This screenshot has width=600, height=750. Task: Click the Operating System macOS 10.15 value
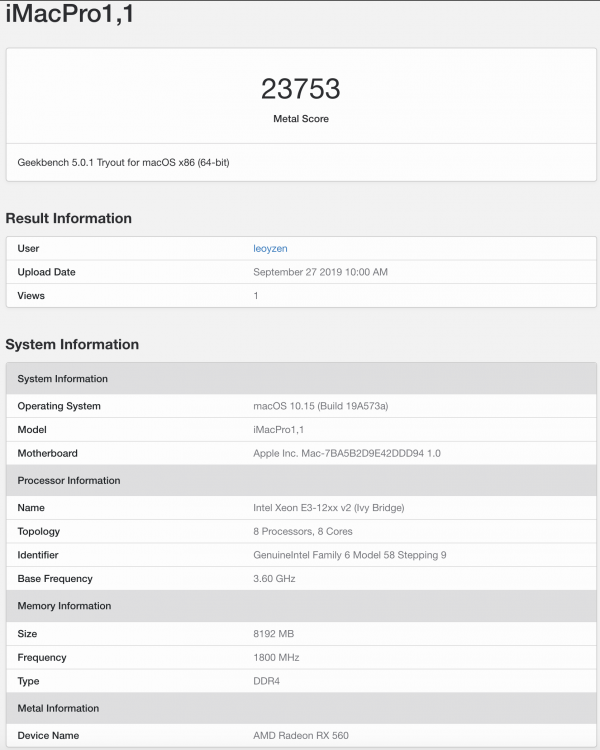tap(321, 406)
